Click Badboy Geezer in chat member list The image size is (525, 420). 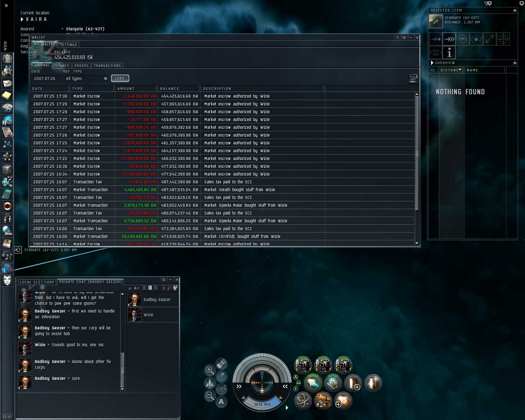pyautogui.click(x=153, y=299)
